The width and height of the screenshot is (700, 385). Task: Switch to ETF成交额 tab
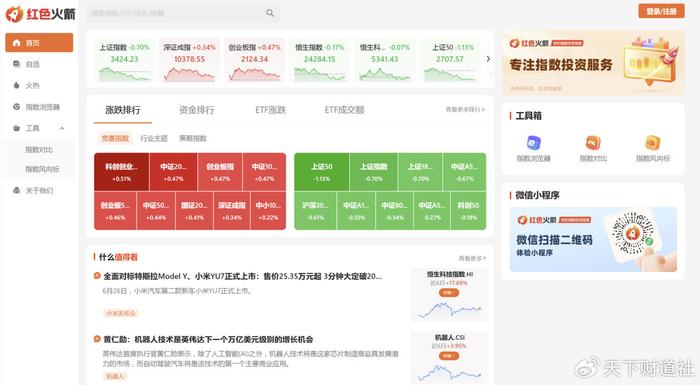(x=344, y=110)
